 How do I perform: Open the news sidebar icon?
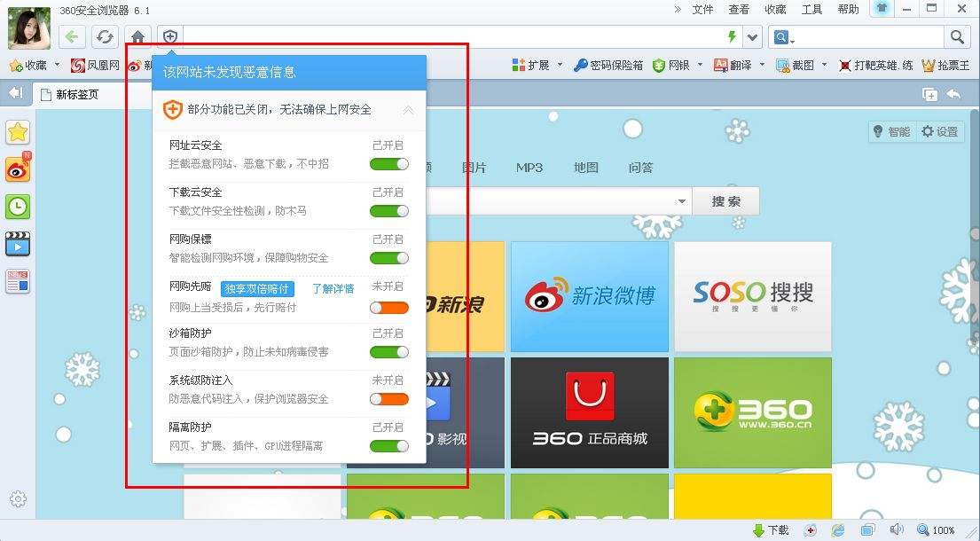point(18,281)
